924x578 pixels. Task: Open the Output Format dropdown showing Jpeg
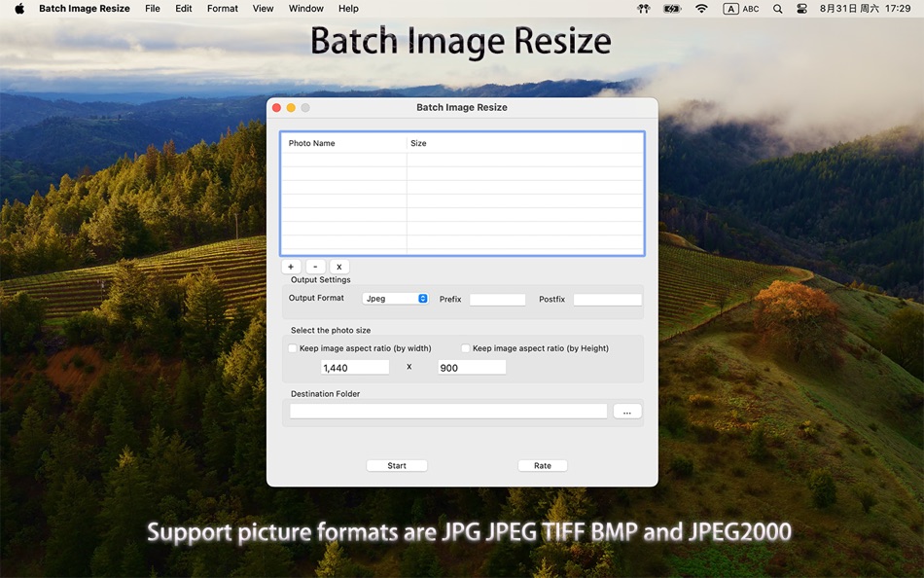(x=396, y=298)
